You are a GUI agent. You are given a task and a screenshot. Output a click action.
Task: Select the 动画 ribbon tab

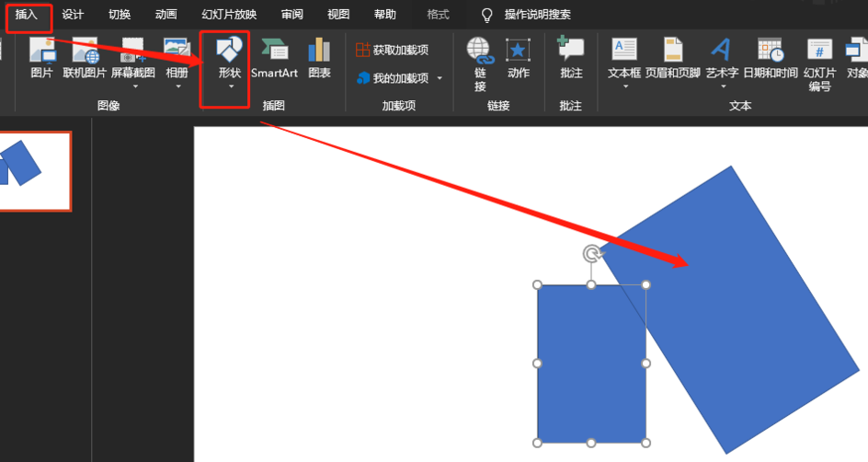[166, 15]
